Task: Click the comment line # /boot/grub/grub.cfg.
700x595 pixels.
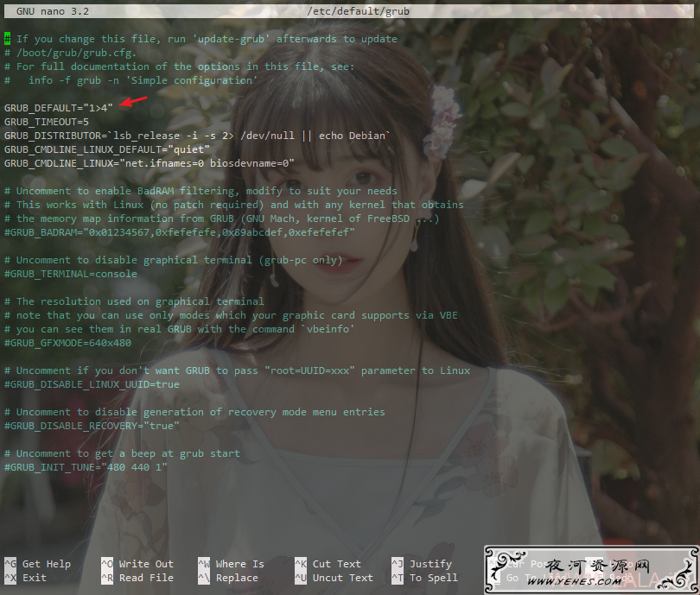Action: 71,53
